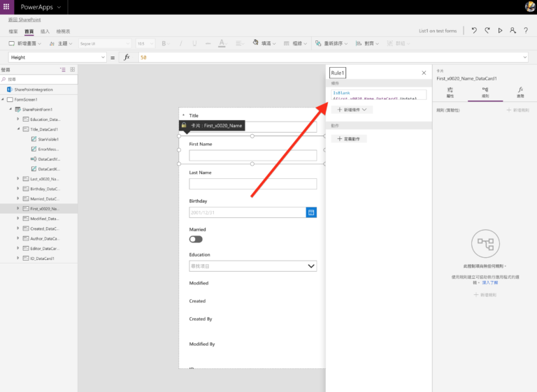Apply underline formatting button
537x392 pixels.
pos(194,43)
